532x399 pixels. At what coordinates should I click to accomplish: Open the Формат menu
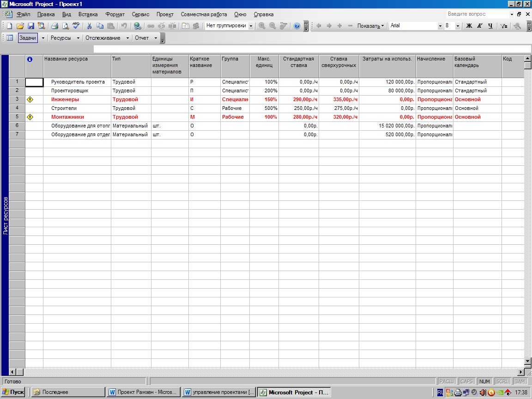[115, 14]
